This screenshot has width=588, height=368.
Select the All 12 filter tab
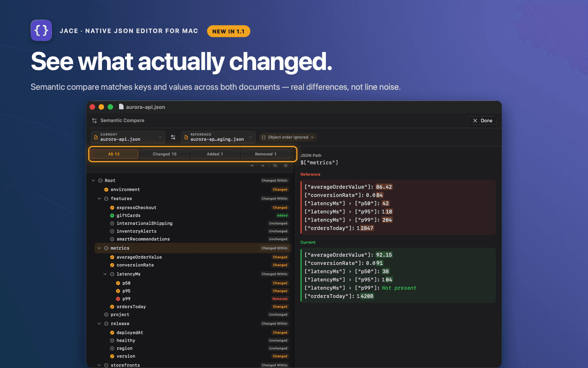[114, 154]
